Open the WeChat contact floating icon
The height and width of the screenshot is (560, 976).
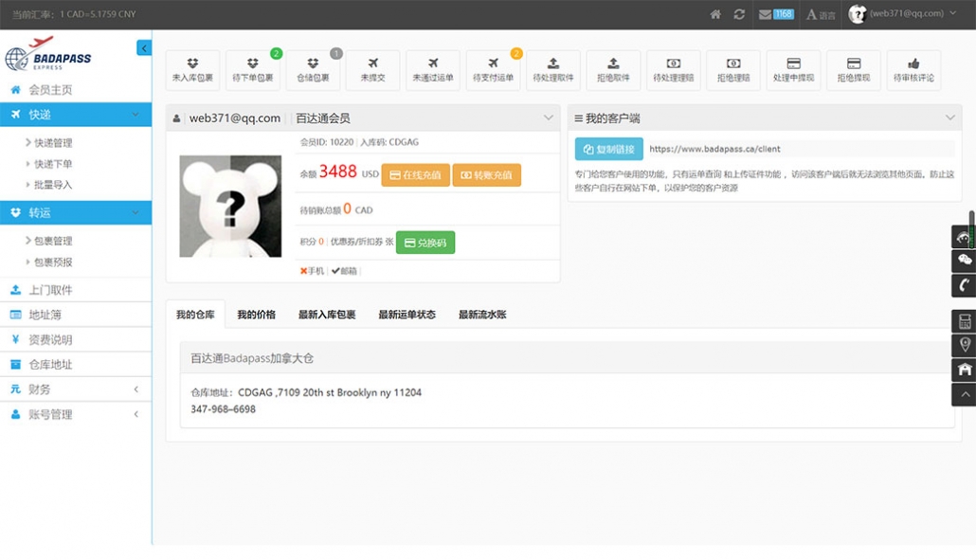click(x=965, y=261)
